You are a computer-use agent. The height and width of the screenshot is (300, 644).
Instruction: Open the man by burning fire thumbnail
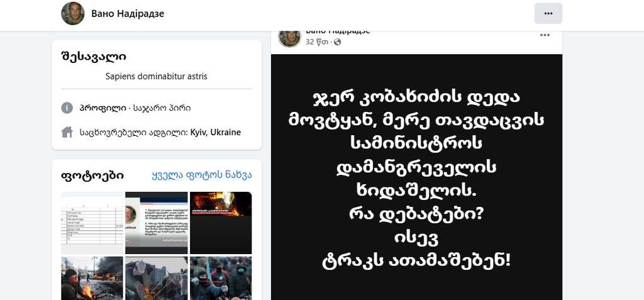click(92, 278)
